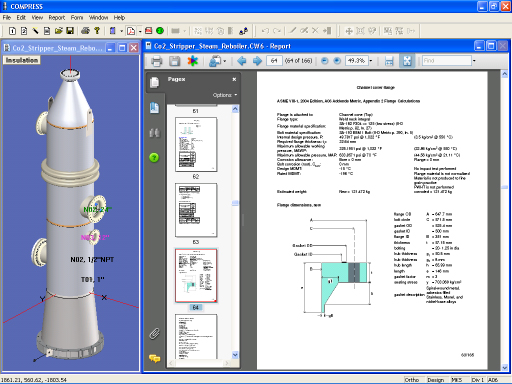Select the partly visible thumbnail below page 64
This screenshot has width=512, height=384.
click(196, 336)
